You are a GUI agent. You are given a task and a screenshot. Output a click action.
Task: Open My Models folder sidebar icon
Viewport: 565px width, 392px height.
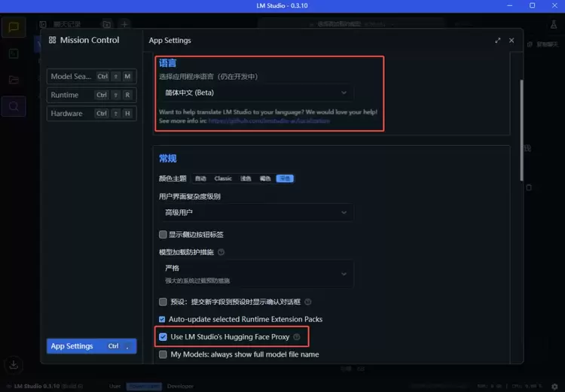tap(14, 80)
